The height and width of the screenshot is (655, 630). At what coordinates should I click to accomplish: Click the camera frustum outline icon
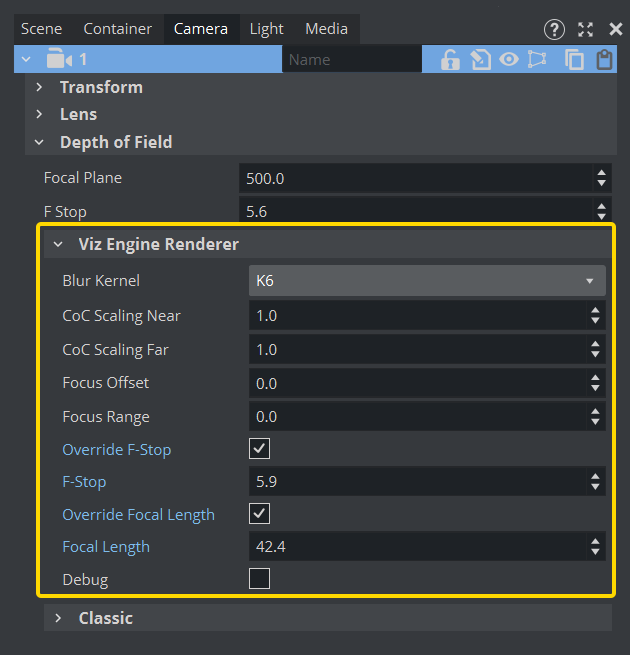[538, 60]
